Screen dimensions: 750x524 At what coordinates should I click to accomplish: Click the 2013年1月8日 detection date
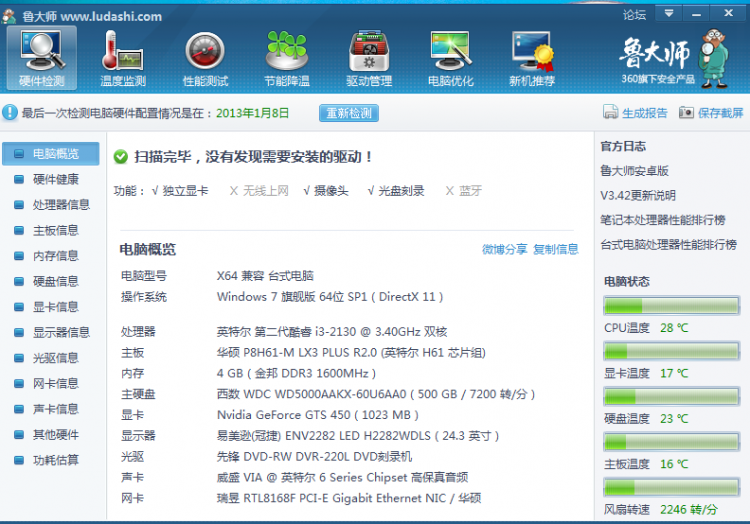coord(253,113)
